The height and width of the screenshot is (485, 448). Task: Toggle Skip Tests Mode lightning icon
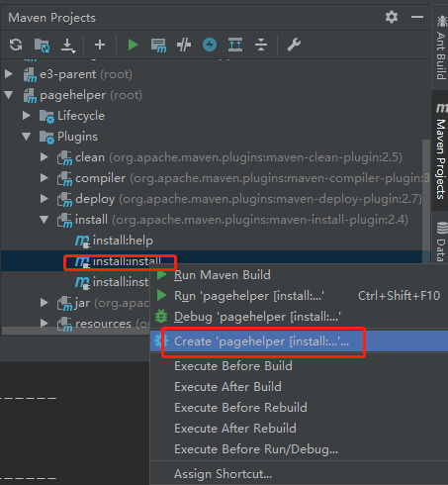tap(210, 45)
